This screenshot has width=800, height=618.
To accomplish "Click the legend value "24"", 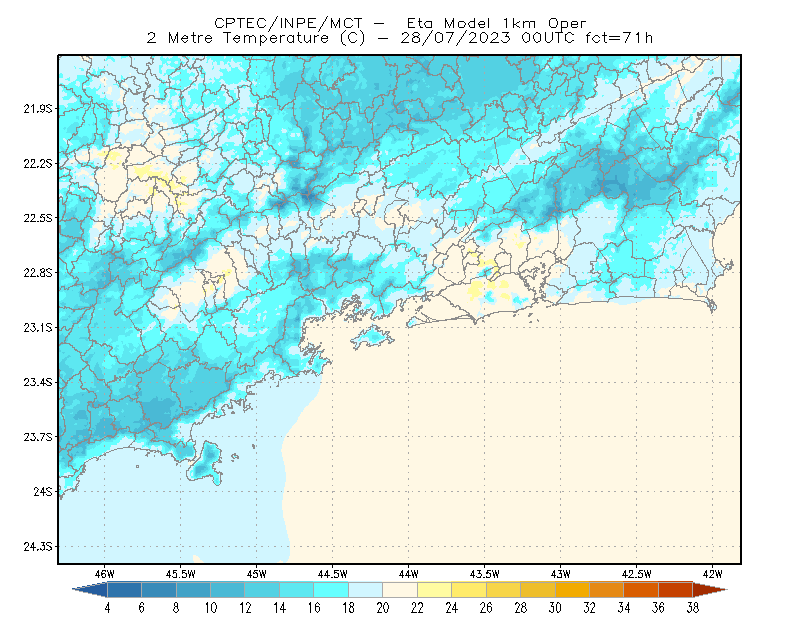I will tap(452, 608).
